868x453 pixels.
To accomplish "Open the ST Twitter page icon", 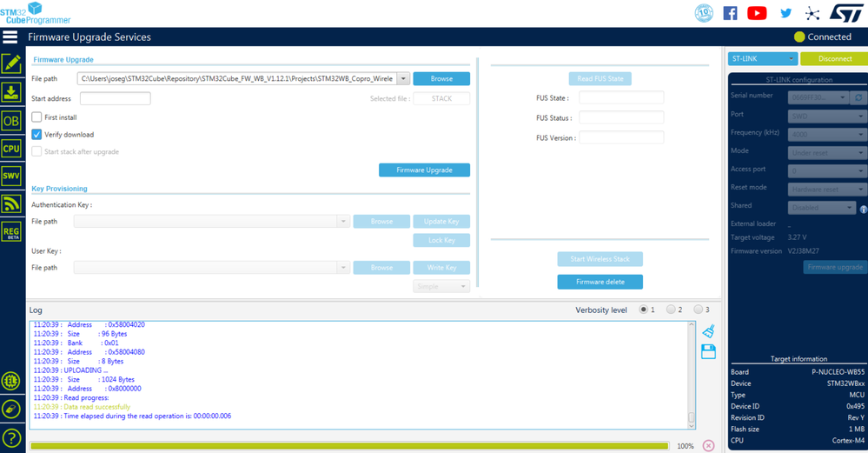I will (x=786, y=13).
